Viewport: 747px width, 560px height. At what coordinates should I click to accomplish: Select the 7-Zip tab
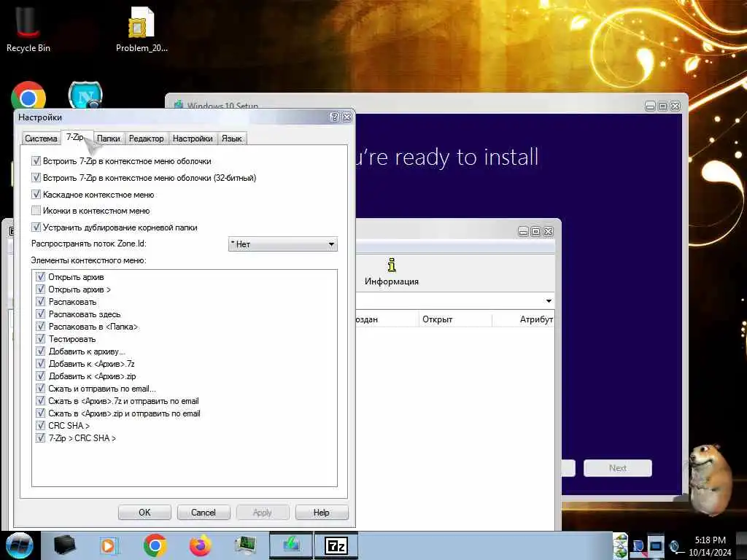pyautogui.click(x=76, y=137)
